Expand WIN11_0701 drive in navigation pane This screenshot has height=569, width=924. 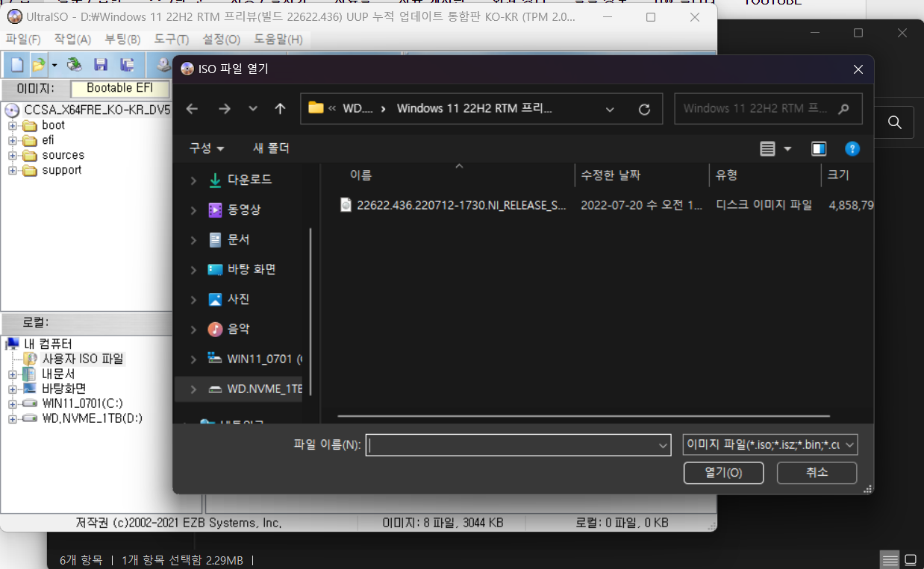coord(193,359)
